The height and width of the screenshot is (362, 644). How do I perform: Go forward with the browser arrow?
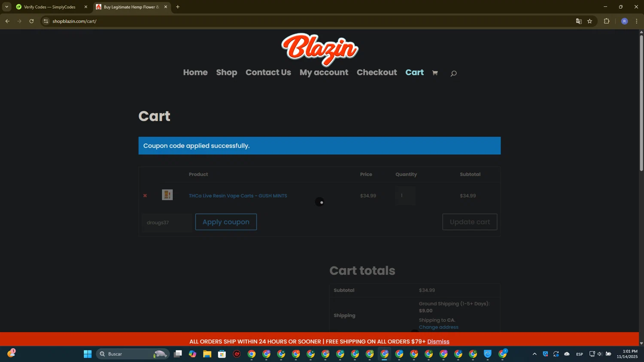click(x=19, y=21)
